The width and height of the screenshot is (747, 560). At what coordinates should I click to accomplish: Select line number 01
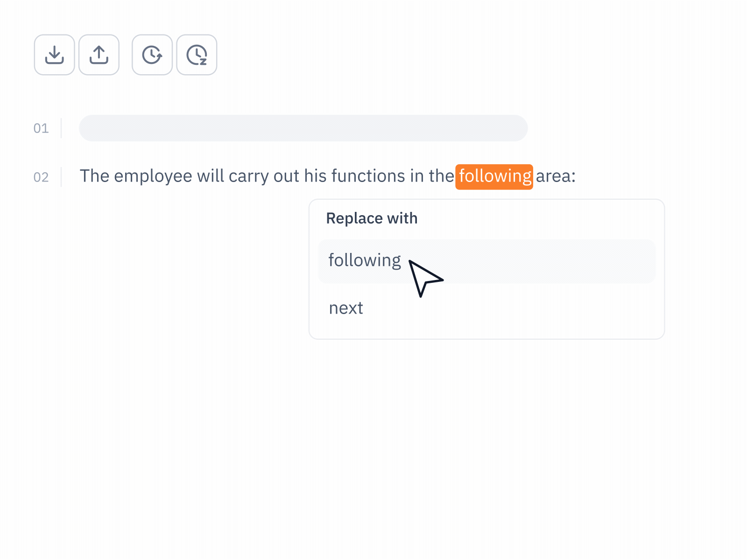(x=41, y=128)
